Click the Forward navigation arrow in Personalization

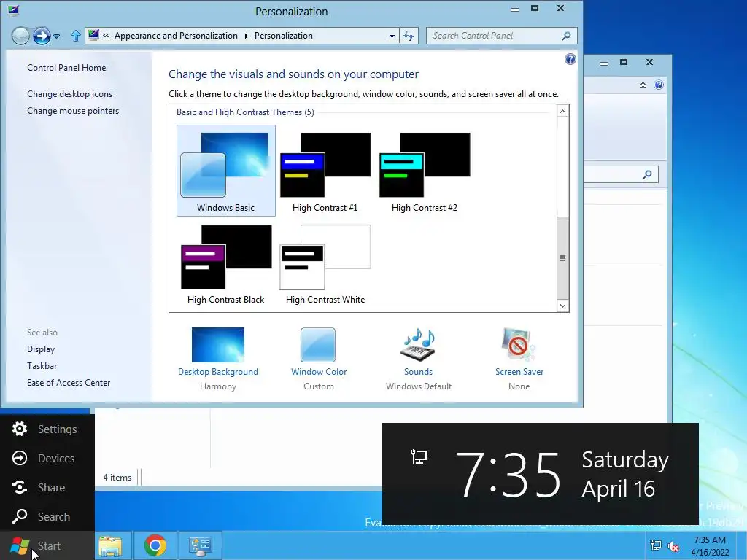tap(42, 36)
